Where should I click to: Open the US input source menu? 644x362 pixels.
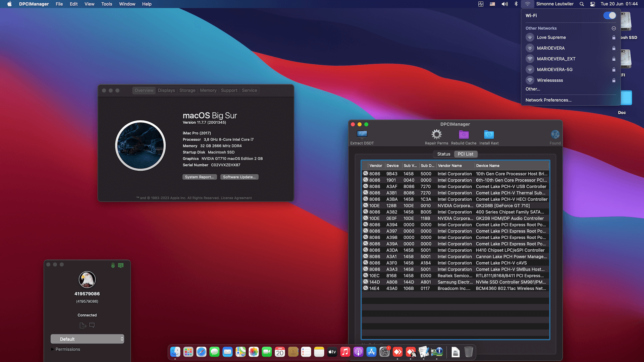[492, 4]
